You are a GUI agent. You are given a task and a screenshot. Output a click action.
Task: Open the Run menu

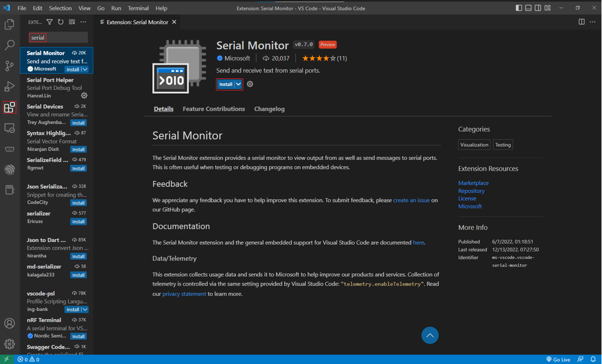pos(116,8)
